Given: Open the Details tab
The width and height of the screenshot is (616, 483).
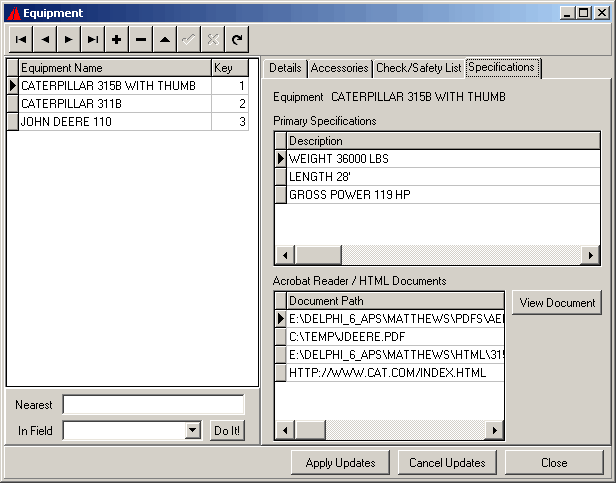Looking at the screenshot, I should pos(285,68).
